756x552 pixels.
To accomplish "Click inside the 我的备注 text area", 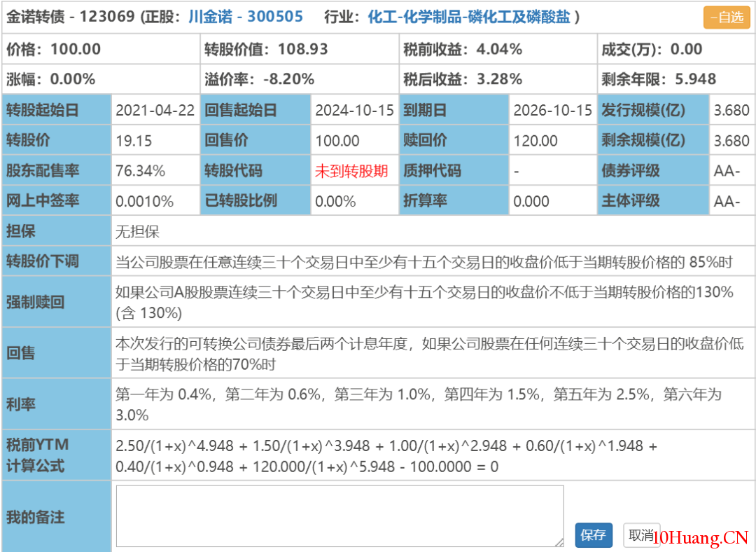I will pos(340,516).
